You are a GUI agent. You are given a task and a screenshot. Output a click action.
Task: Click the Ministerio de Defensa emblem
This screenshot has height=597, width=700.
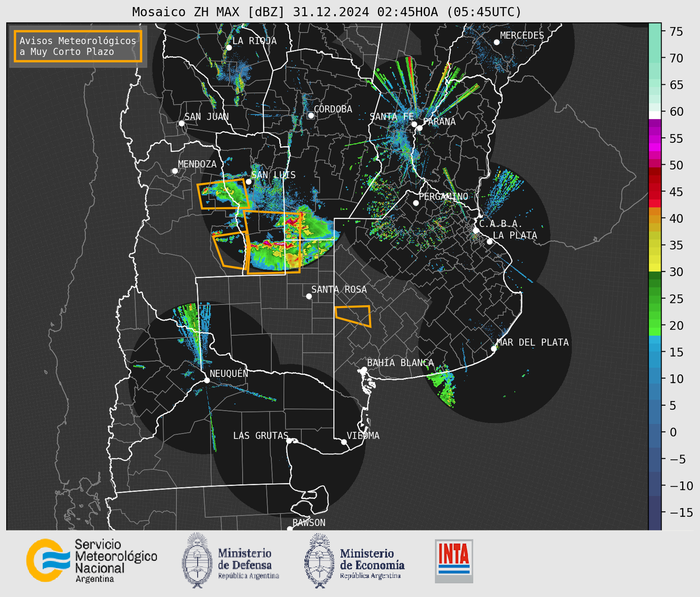[x=198, y=560]
